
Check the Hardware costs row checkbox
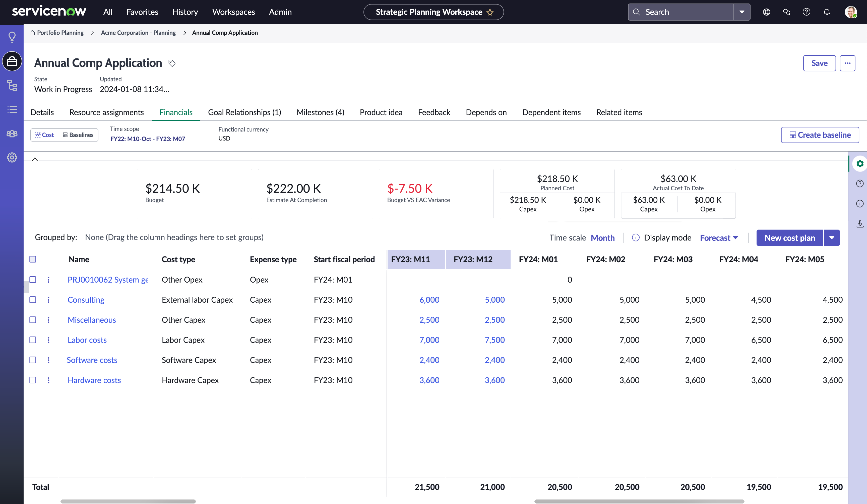33,380
